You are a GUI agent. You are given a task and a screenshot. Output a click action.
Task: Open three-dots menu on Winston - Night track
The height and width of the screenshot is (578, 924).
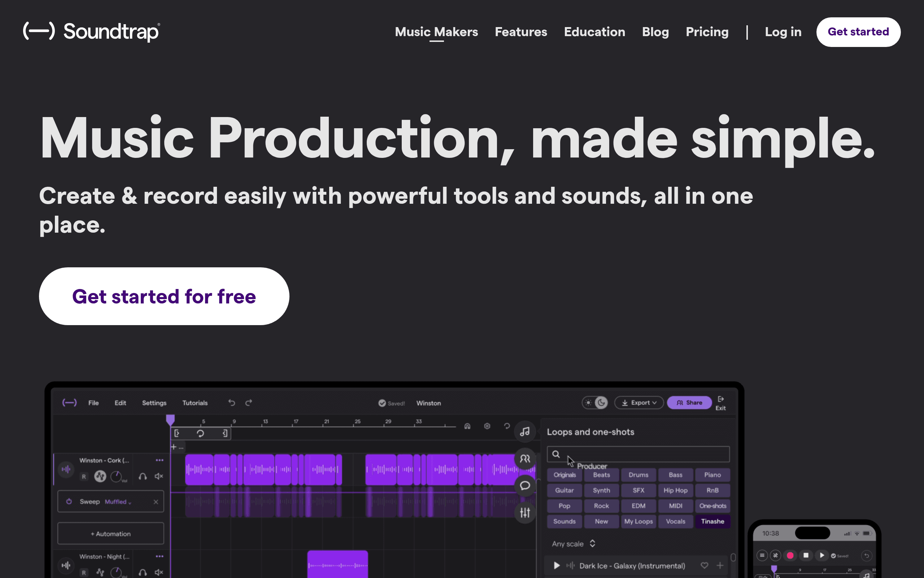160,556
